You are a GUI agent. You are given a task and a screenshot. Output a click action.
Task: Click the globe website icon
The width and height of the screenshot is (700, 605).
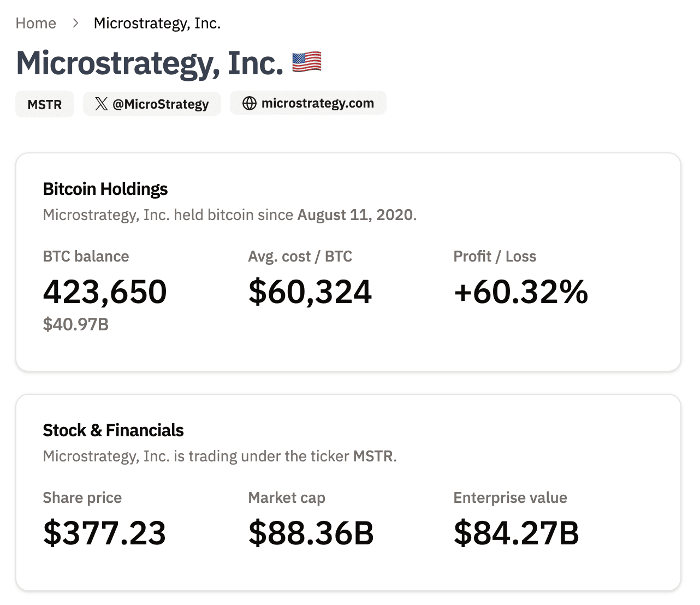250,103
